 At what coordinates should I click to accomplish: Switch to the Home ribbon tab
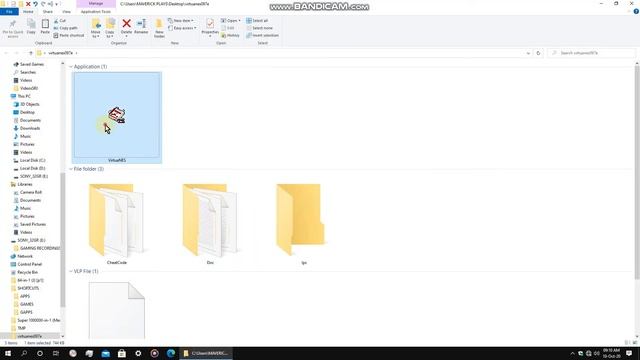pyautogui.click(x=28, y=12)
